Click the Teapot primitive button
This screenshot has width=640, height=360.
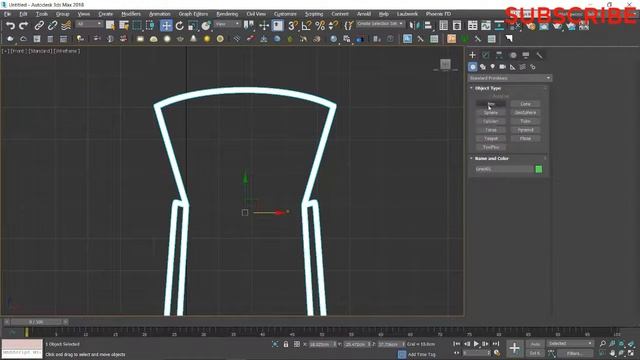491,139
